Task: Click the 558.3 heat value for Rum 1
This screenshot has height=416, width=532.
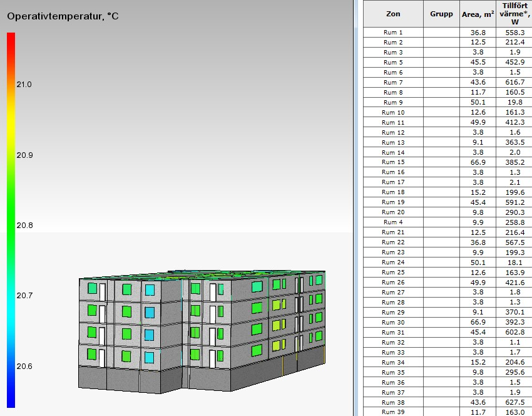Action: pyautogui.click(x=514, y=33)
